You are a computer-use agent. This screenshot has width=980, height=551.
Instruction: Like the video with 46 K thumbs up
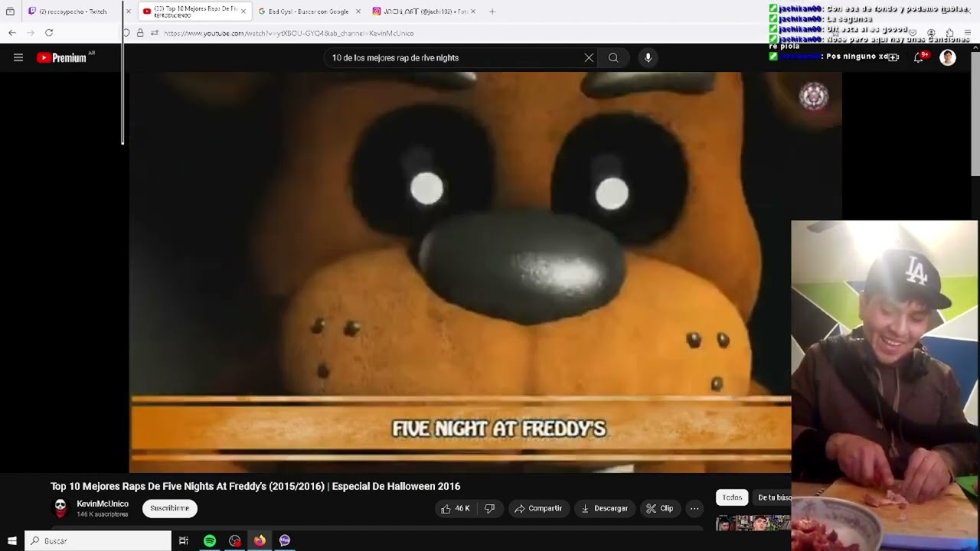click(455, 508)
